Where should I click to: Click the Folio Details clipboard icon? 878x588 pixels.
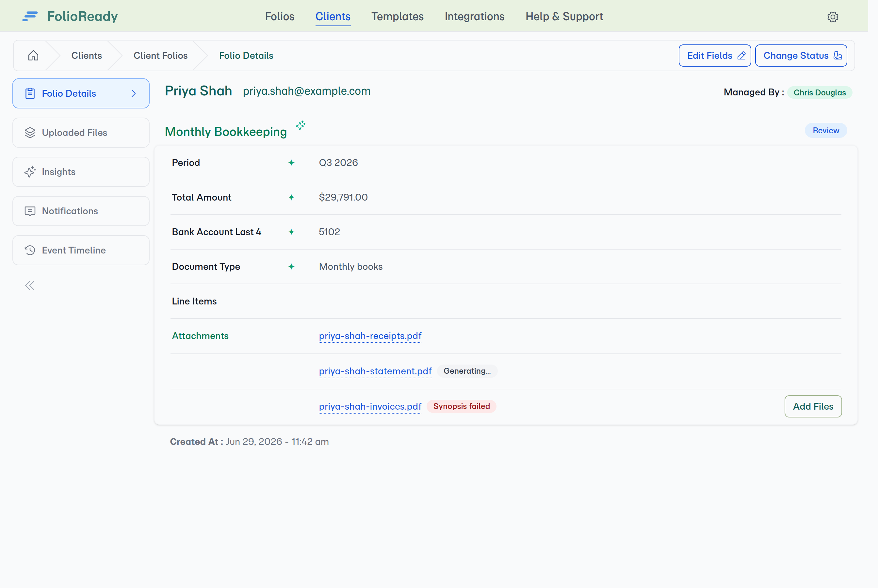click(x=30, y=93)
